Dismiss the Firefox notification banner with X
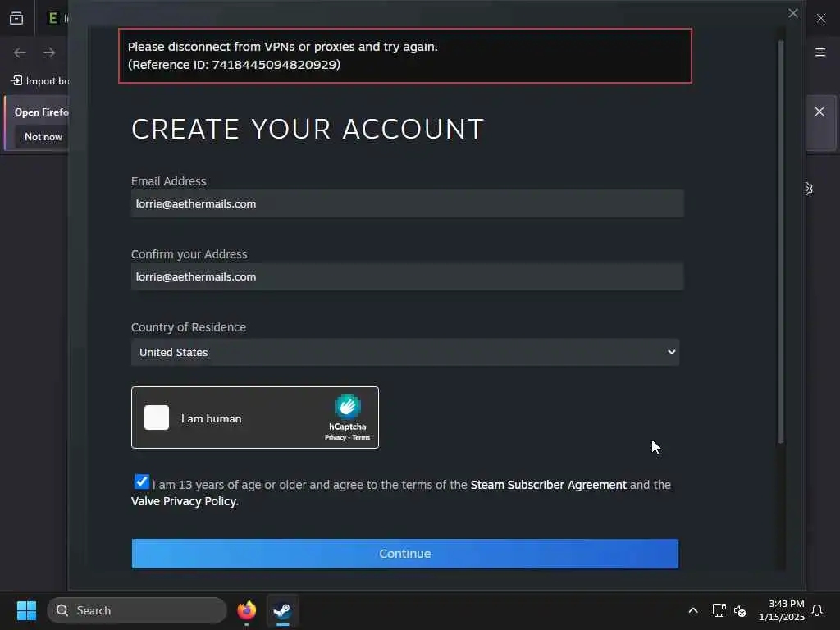This screenshot has width=840, height=630. (819, 112)
